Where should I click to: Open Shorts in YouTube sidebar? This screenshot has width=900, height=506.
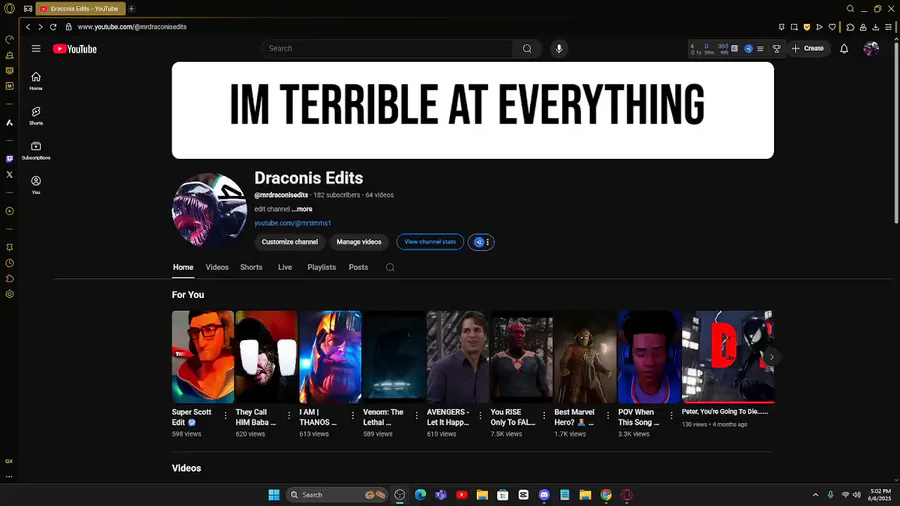[36, 115]
